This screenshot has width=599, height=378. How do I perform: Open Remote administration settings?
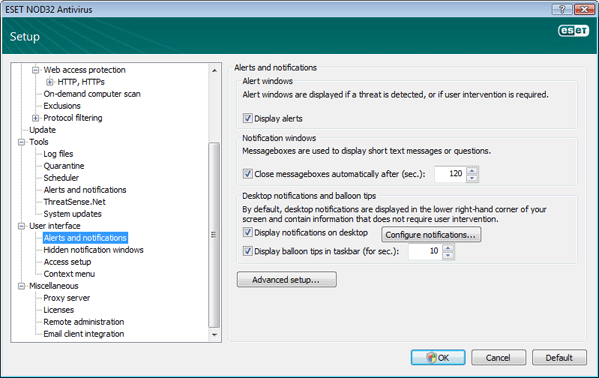coord(84,322)
